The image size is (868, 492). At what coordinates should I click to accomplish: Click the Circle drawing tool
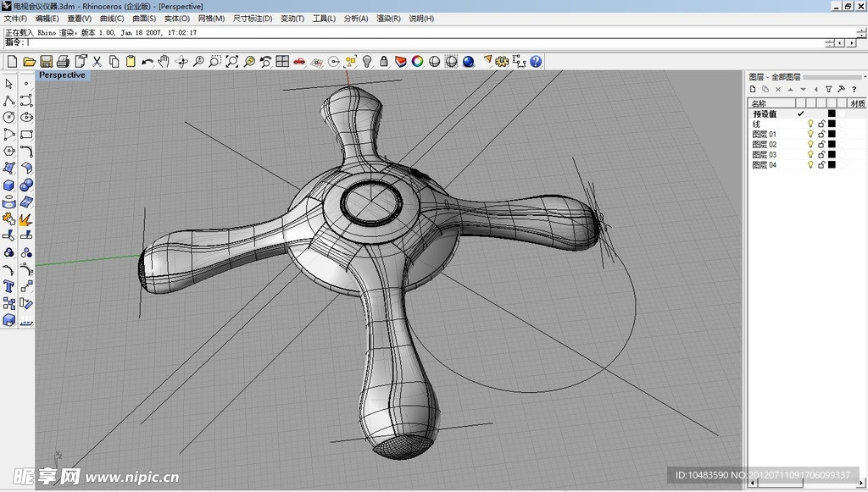[x=9, y=117]
